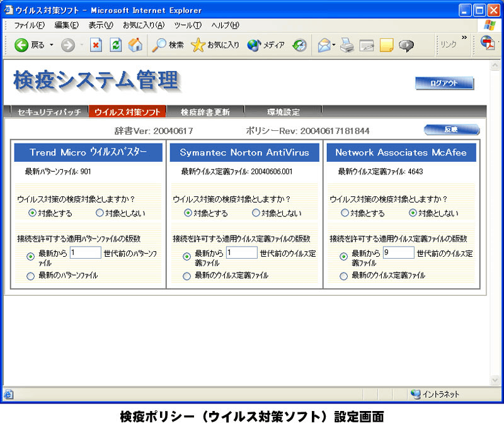Choose 最新から generations option for McAfee

343,256
